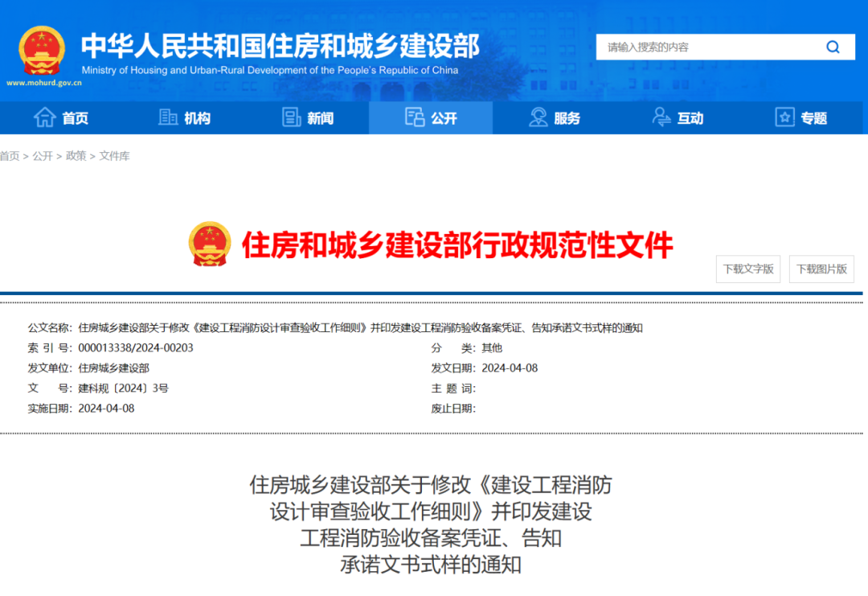
Task: Click the 分类 value 其他
Action: (492, 347)
